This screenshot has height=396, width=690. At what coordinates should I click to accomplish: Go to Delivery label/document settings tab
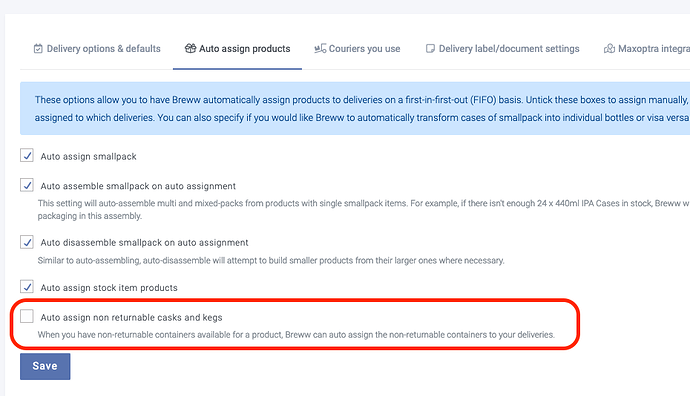pyautogui.click(x=503, y=49)
